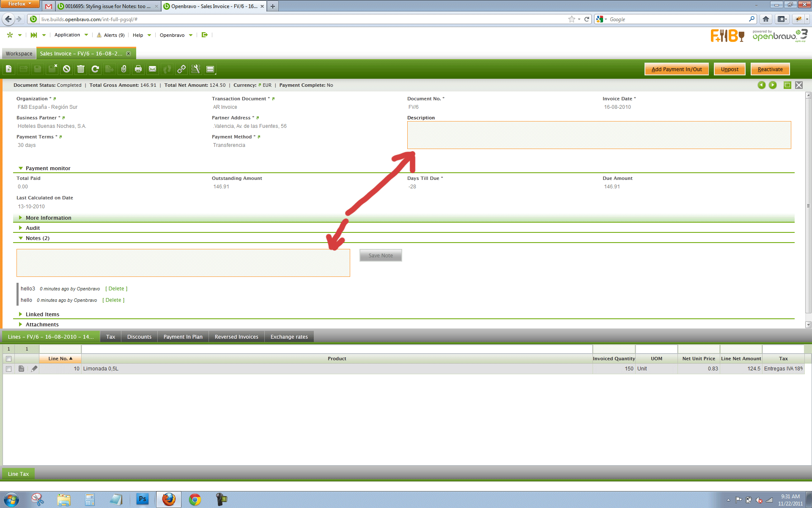Viewport: 812px width, 508px height.
Task: Click the trash delete record icon
Action: [x=81, y=69]
